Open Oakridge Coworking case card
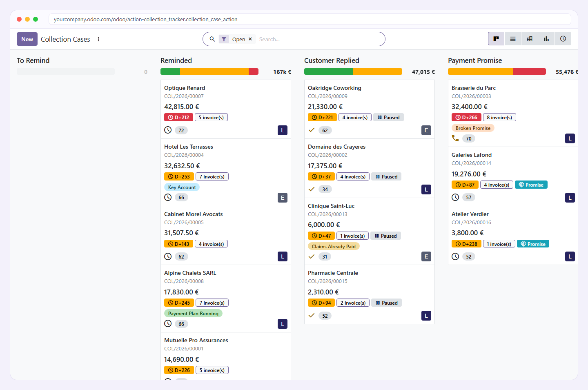The width and height of the screenshot is (588, 390). pyautogui.click(x=370, y=109)
